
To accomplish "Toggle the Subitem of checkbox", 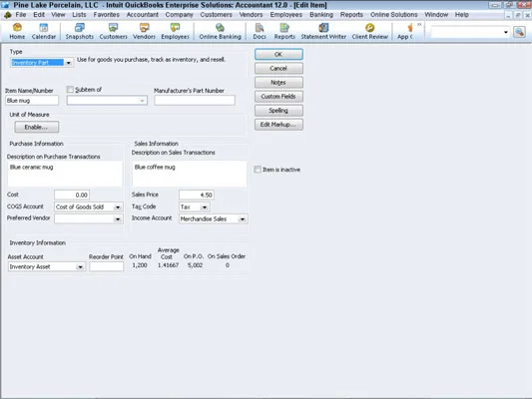I will [70, 90].
